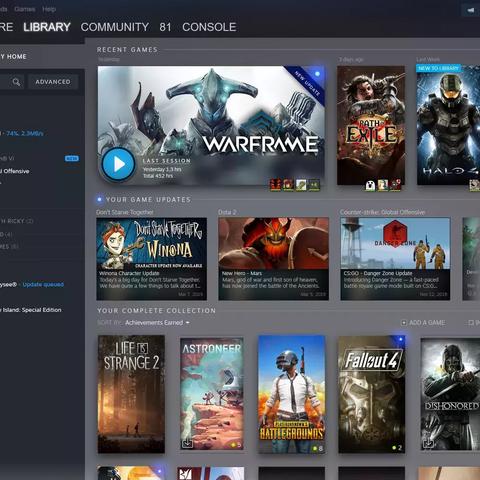Click the 'Dota 2' update label
Screen dimensions: 480x480
tap(227, 212)
